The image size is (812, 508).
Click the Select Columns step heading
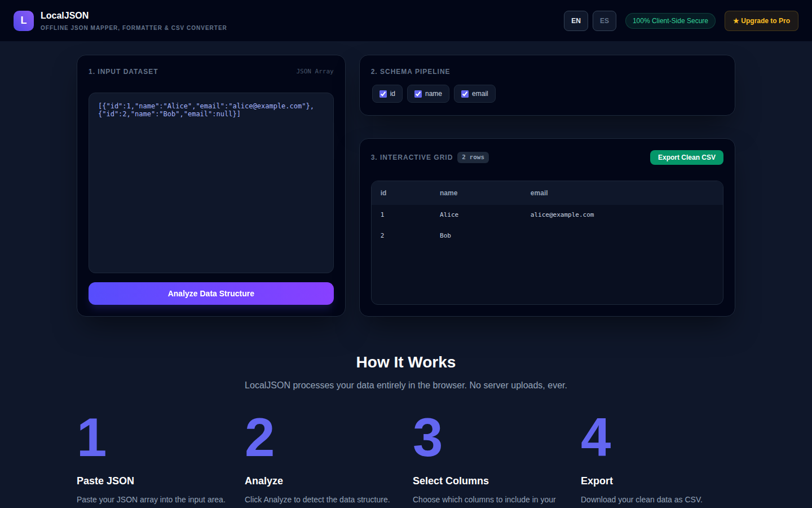pyautogui.click(x=451, y=481)
